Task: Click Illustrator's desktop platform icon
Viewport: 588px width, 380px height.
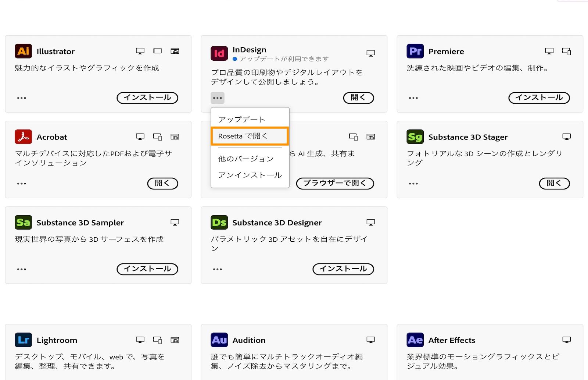Action: (140, 51)
